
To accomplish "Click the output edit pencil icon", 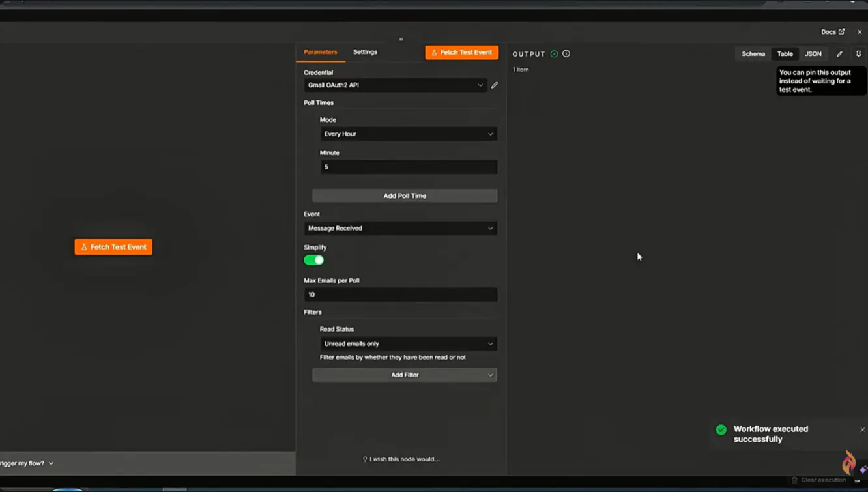I will pos(839,54).
